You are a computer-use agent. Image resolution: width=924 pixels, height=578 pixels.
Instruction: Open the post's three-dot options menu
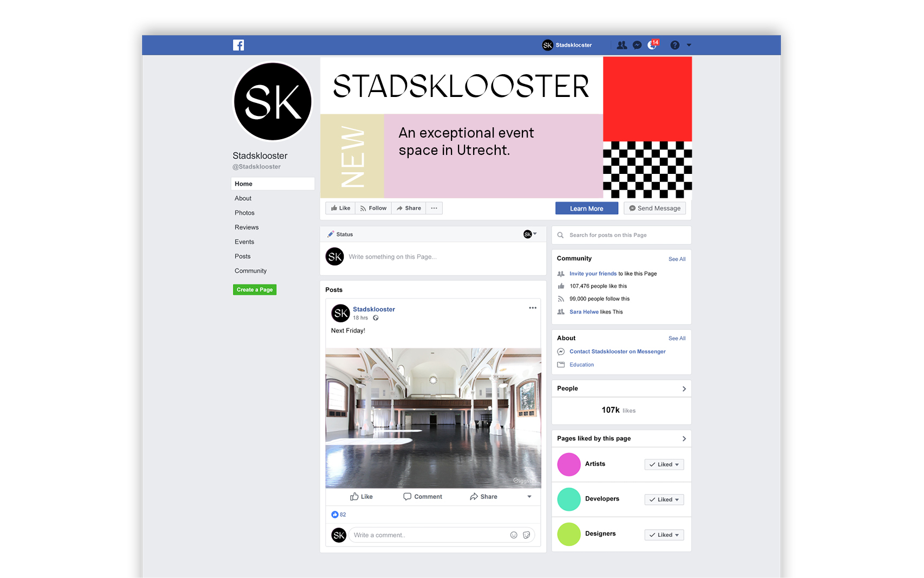click(533, 308)
